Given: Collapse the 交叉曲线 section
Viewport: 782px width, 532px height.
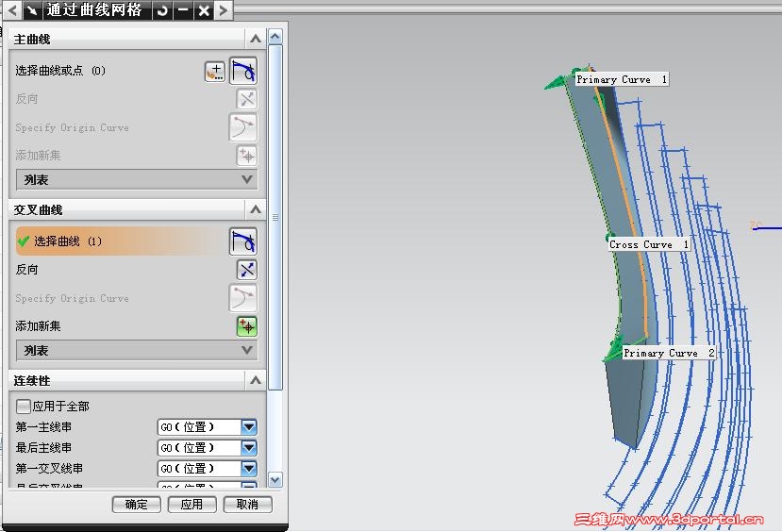Looking at the screenshot, I should tap(256, 209).
